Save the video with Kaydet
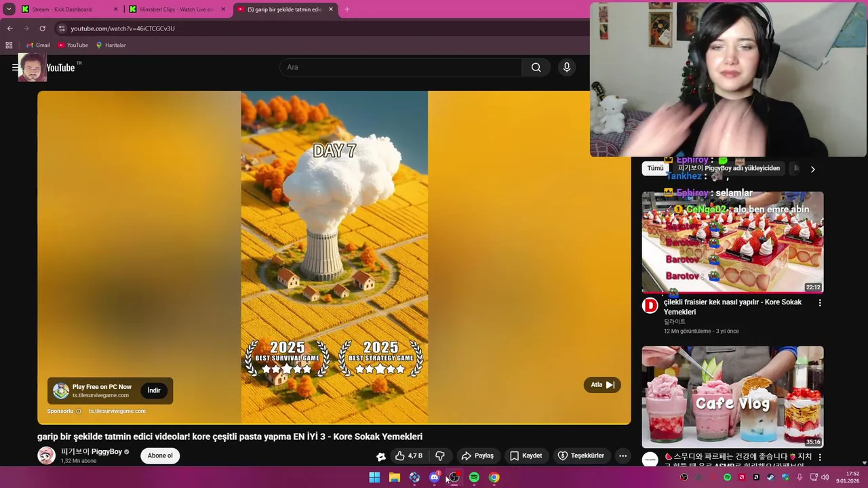868x488 pixels. [526, 455]
